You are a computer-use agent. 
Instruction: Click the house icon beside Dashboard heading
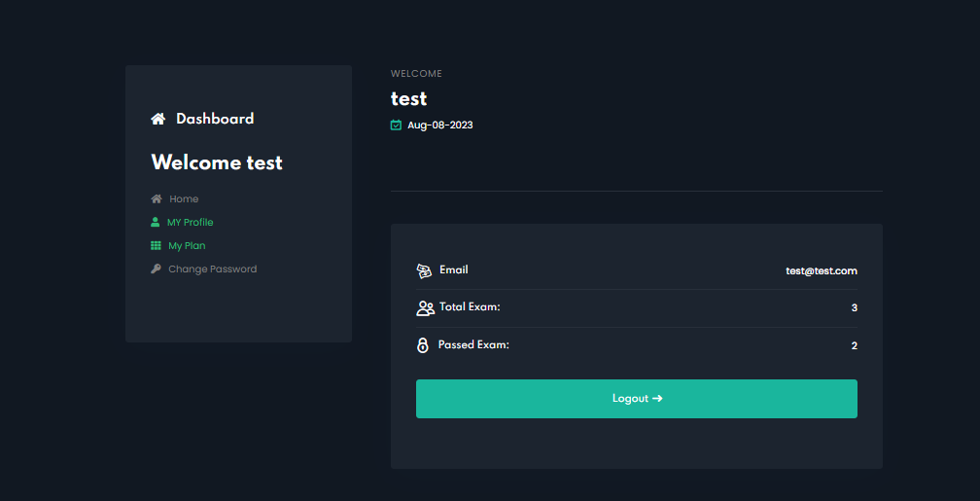coord(158,119)
